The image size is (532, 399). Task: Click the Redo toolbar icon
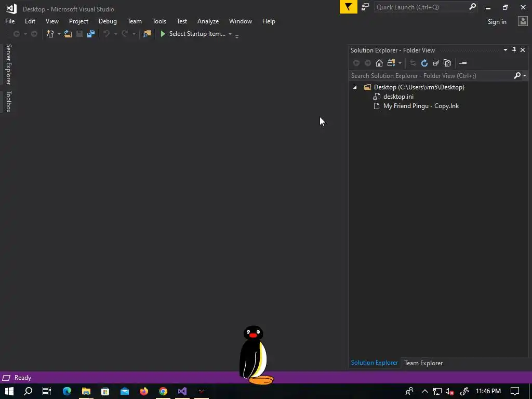pyautogui.click(x=125, y=34)
